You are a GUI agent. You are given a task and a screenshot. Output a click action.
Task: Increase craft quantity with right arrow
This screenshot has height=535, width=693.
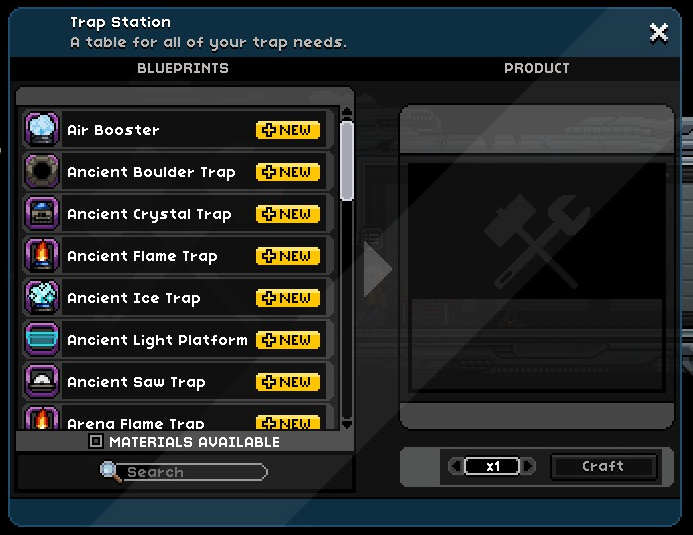tap(528, 466)
